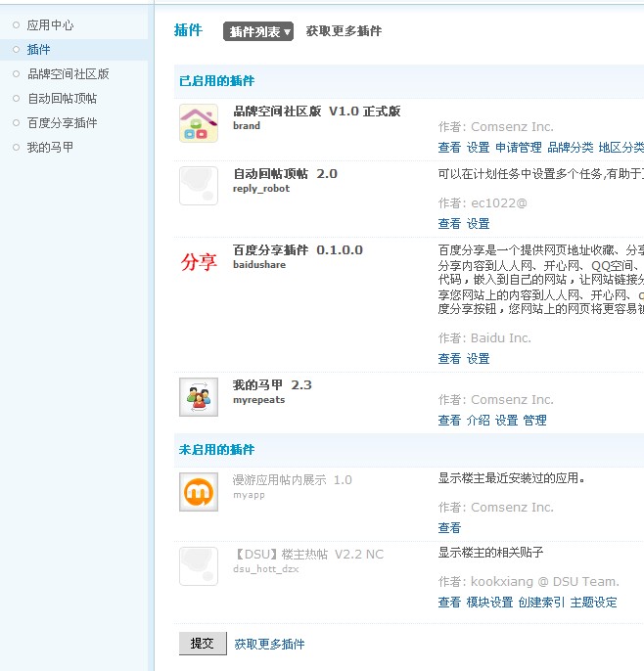Click 查看 for myrepeats plugin
Viewport: 644px width, 671px height.
click(x=449, y=421)
